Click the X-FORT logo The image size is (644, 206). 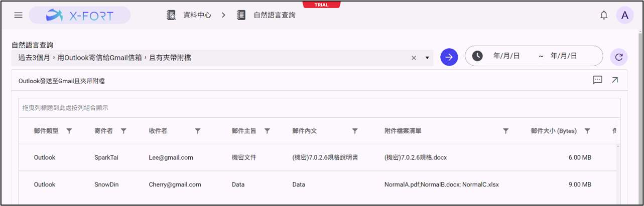click(80, 15)
